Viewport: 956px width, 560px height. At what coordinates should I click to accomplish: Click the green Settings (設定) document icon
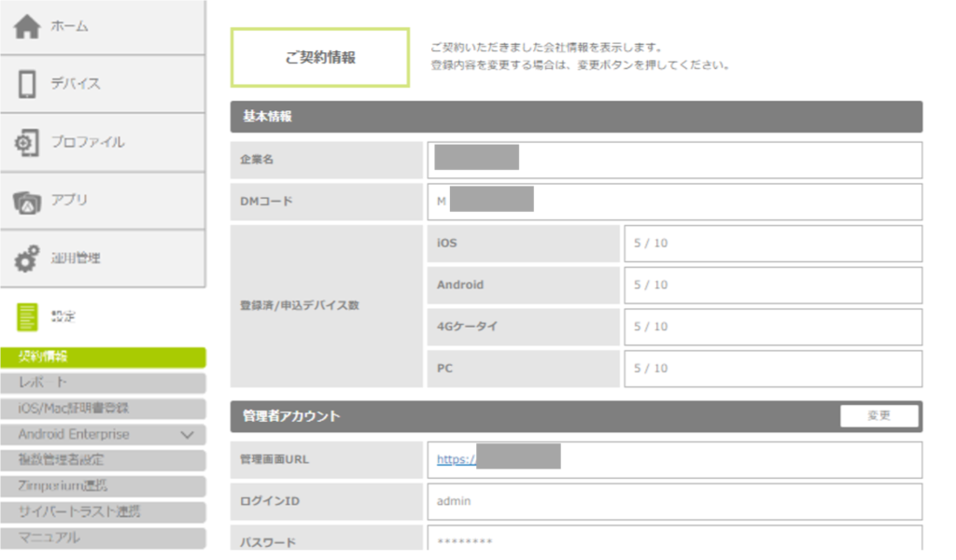(x=28, y=316)
